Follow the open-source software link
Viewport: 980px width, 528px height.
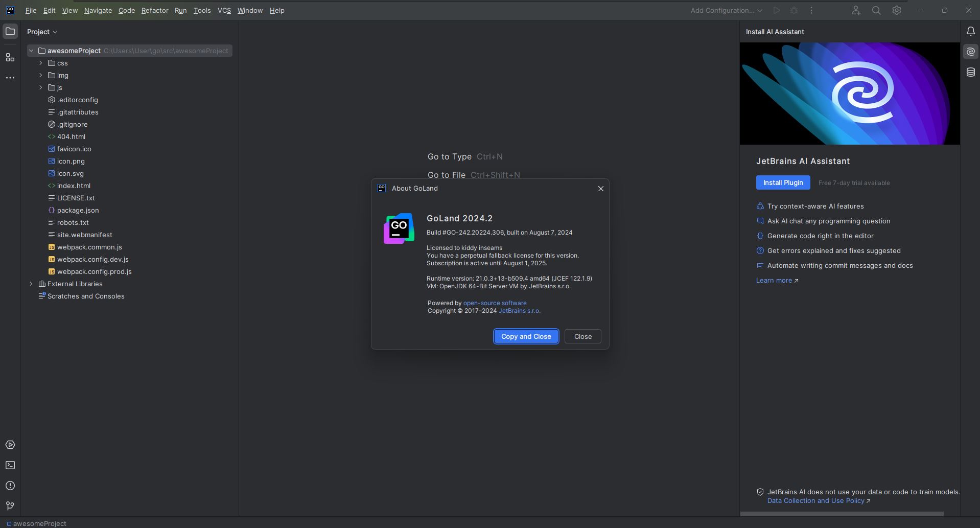pos(495,303)
